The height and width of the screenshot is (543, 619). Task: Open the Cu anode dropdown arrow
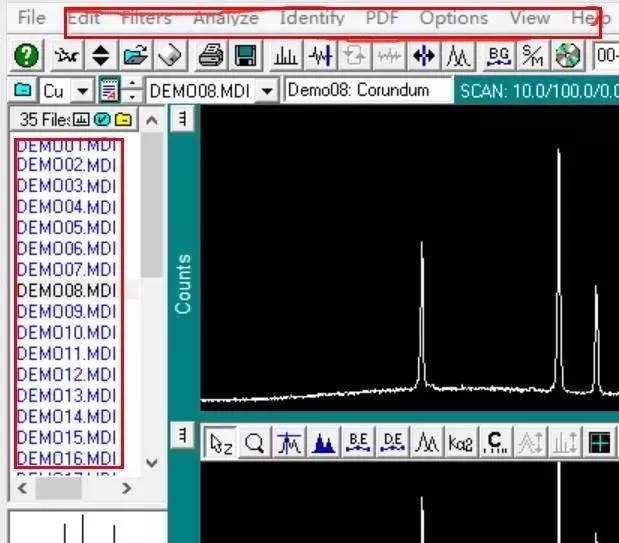pyautogui.click(x=83, y=91)
